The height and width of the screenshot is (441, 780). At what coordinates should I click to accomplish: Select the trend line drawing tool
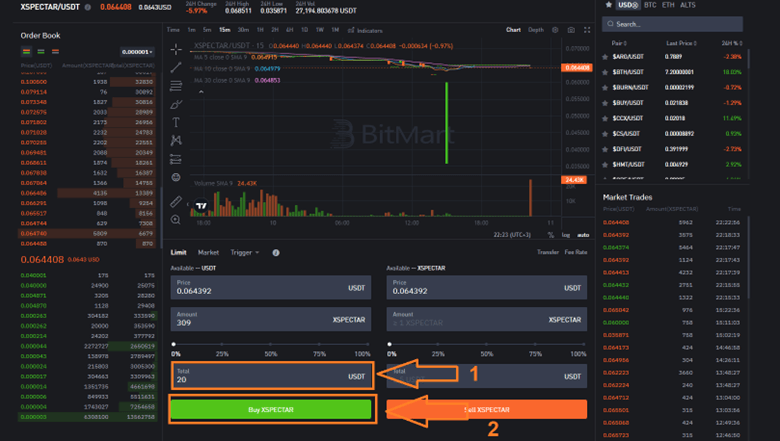click(176, 67)
